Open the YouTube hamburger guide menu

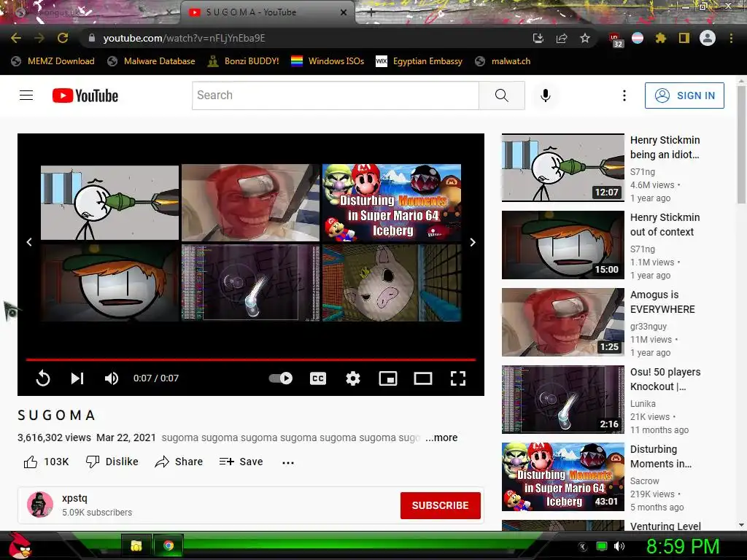coord(26,96)
